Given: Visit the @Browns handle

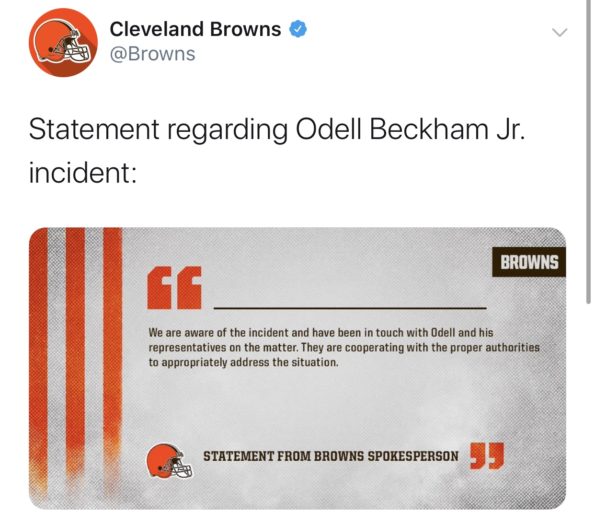Looking at the screenshot, I should pyautogui.click(x=153, y=54).
